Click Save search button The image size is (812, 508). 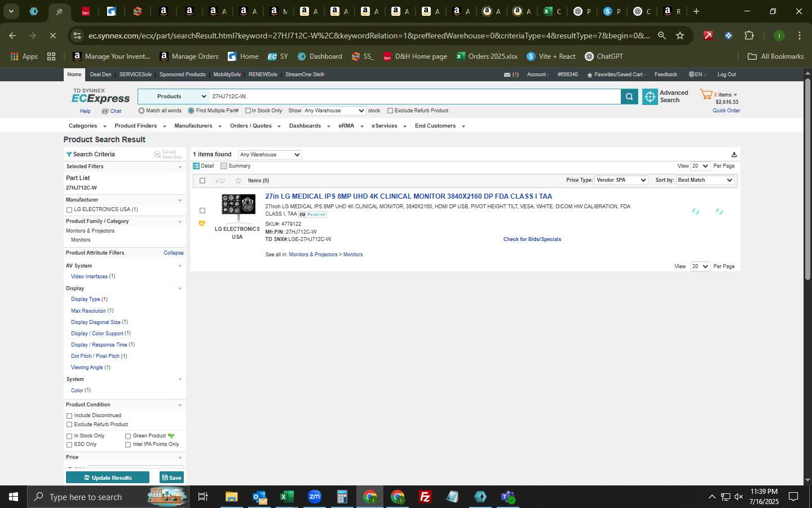click(171, 478)
